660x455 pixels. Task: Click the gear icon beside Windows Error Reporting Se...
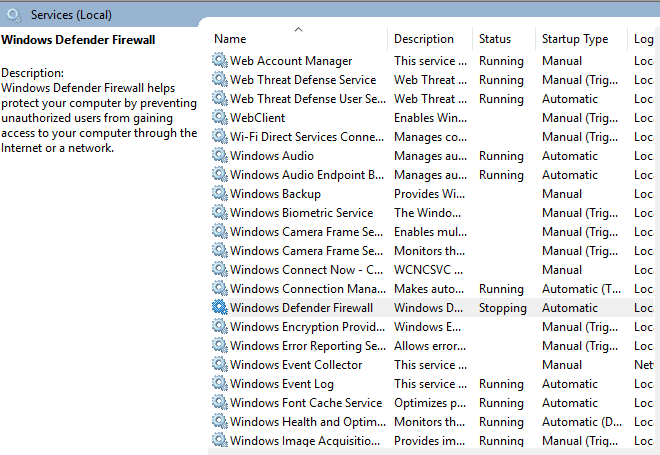coord(220,345)
